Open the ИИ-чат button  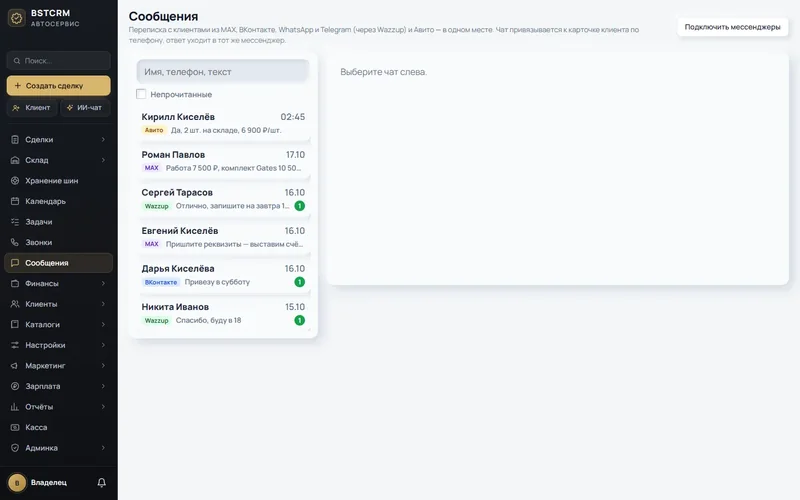click(85, 108)
